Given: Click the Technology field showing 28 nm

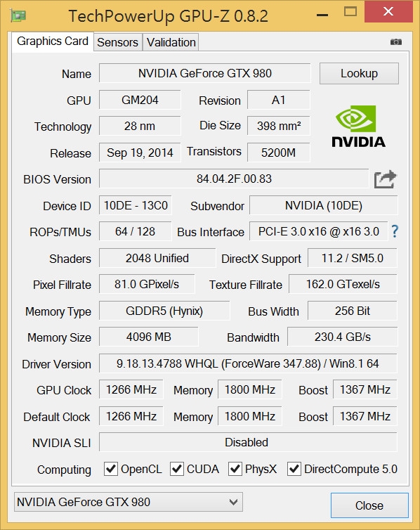Looking at the screenshot, I should tap(140, 126).
